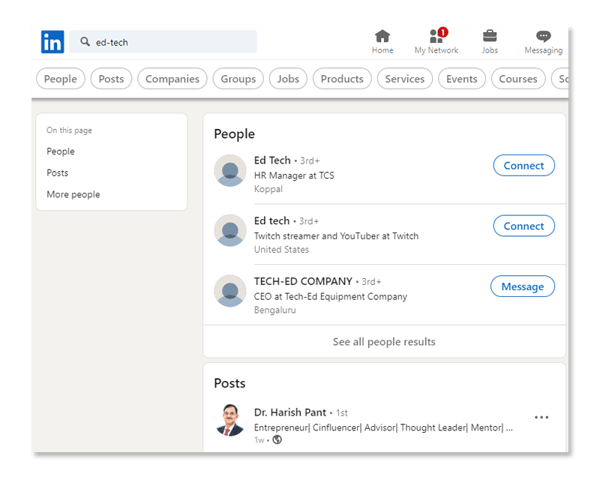Click the 'United States' location text
Viewport: 600px width, 477px height.
click(x=281, y=249)
